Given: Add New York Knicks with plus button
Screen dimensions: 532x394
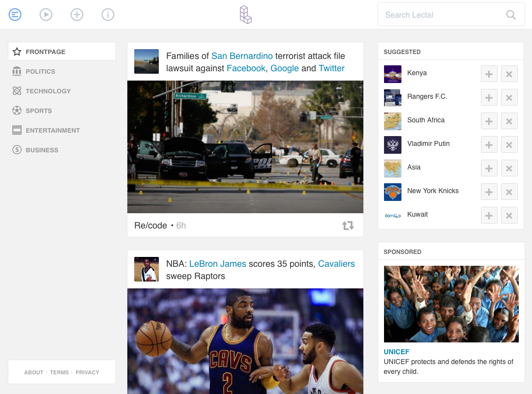Looking at the screenshot, I should pos(489,192).
